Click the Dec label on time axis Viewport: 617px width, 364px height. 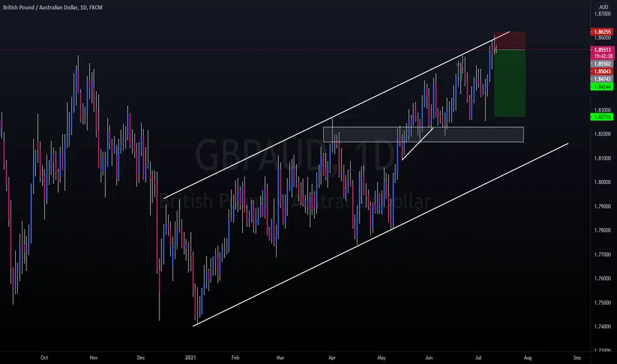point(141,357)
